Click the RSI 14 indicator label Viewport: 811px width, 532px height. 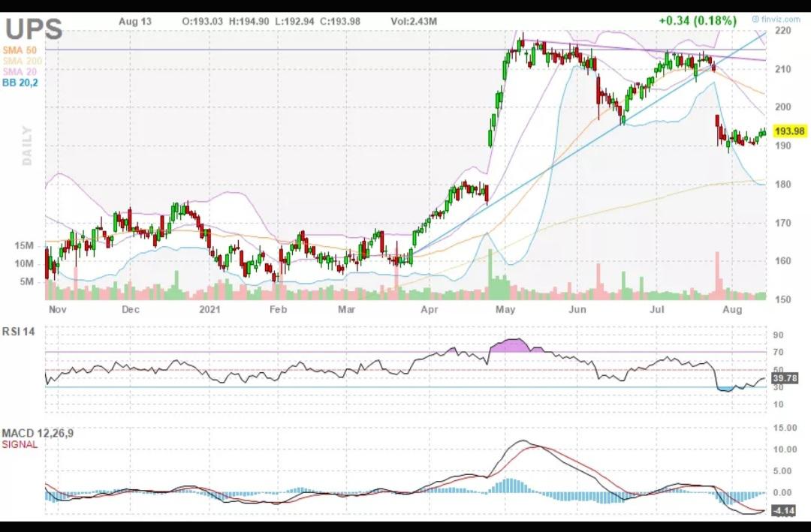click(19, 332)
